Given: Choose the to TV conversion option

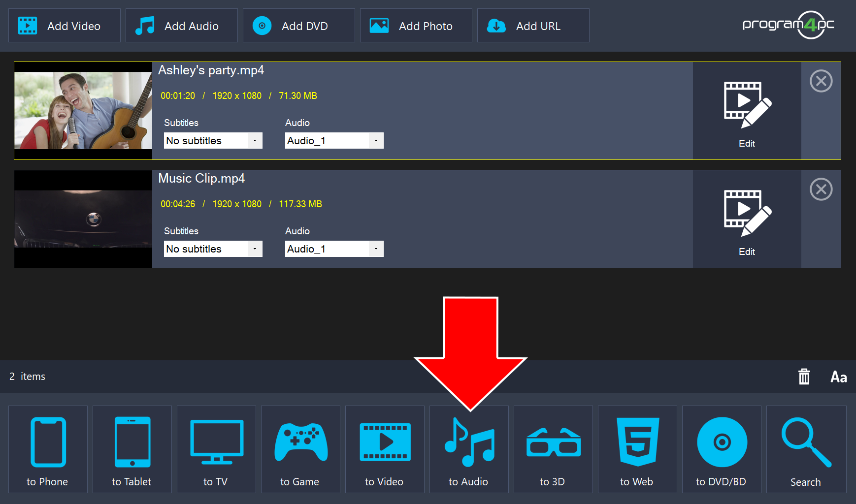Looking at the screenshot, I should (x=216, y=449).
